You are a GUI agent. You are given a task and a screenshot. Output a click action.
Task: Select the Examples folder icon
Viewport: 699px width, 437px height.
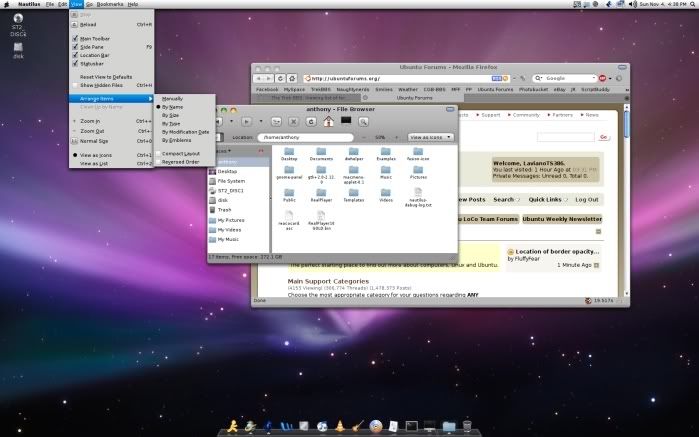coord(386,152)
